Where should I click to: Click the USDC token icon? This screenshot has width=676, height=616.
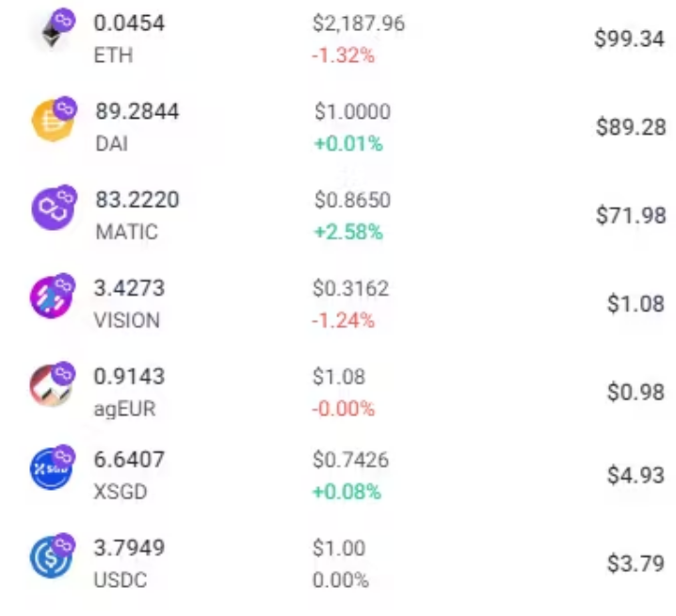51,558
